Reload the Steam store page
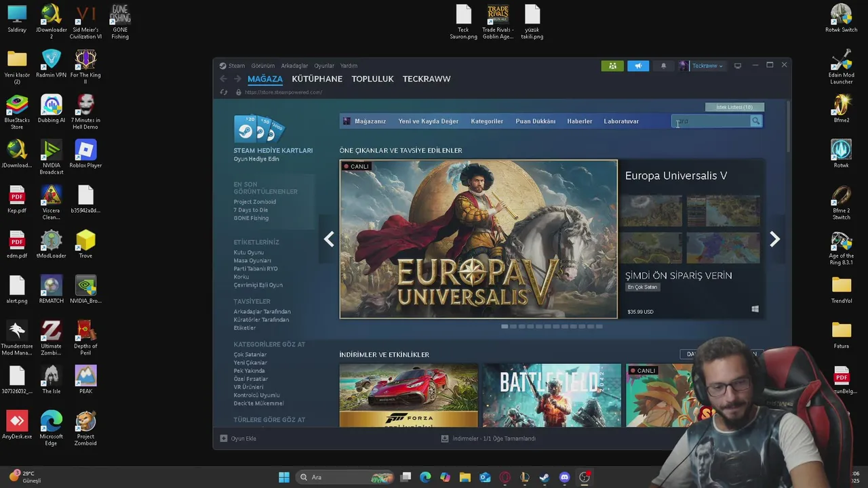 224,92
